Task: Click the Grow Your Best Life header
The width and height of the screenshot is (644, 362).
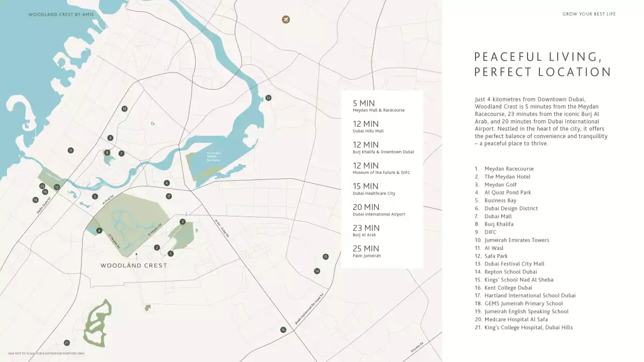Action: (589, 14)
